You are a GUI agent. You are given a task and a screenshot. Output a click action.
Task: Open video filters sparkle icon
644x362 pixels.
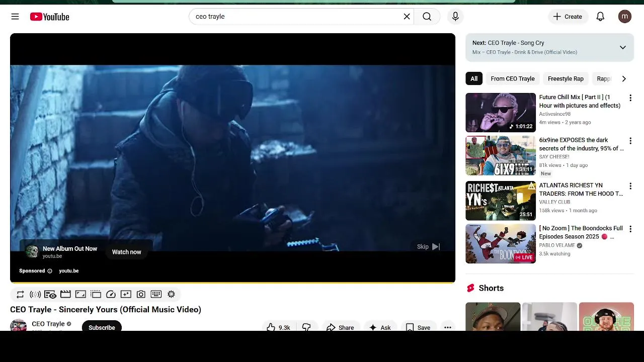pyautogui.click(x=126, y=294)
